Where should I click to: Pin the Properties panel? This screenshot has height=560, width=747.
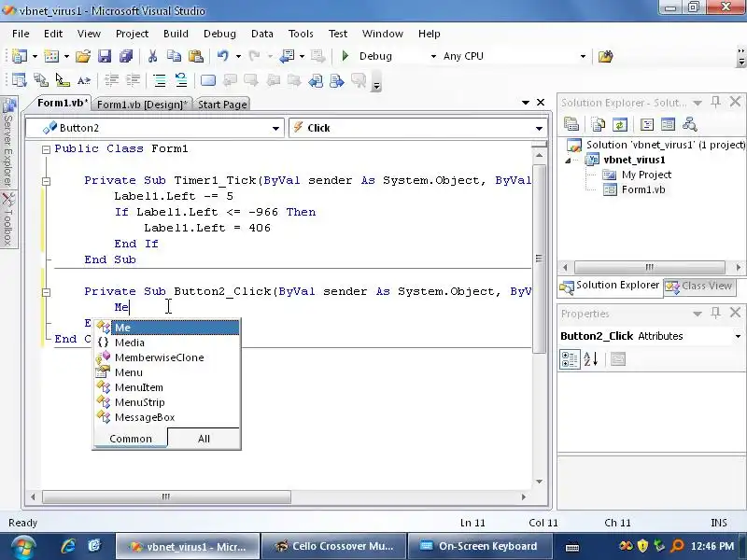(715, 313)
